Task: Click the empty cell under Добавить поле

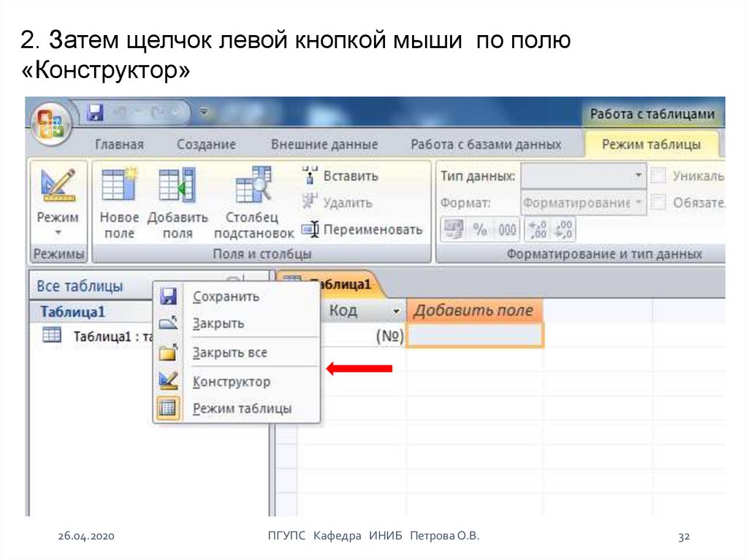Action: (474, 336)
